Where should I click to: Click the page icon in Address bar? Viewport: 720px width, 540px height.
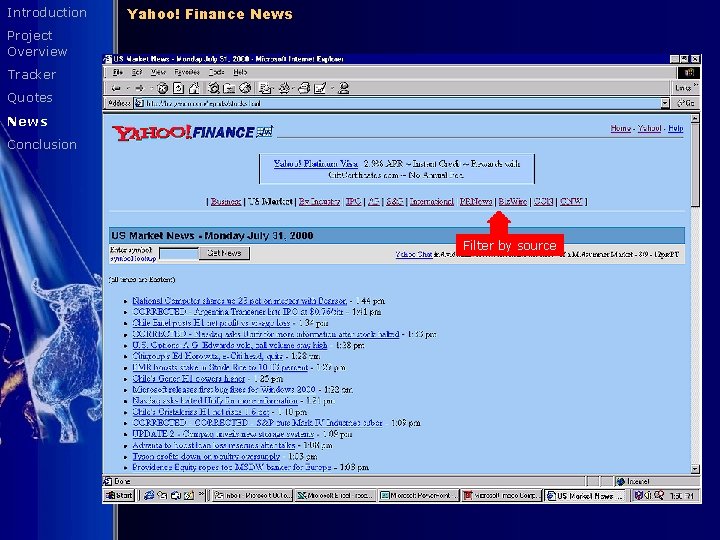pyautogui.click(x=139, y=103)
